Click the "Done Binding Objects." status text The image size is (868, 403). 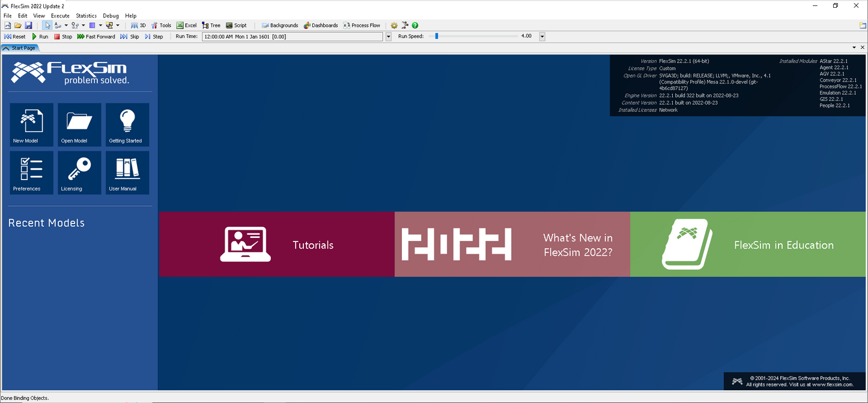(x=25, y=398)
